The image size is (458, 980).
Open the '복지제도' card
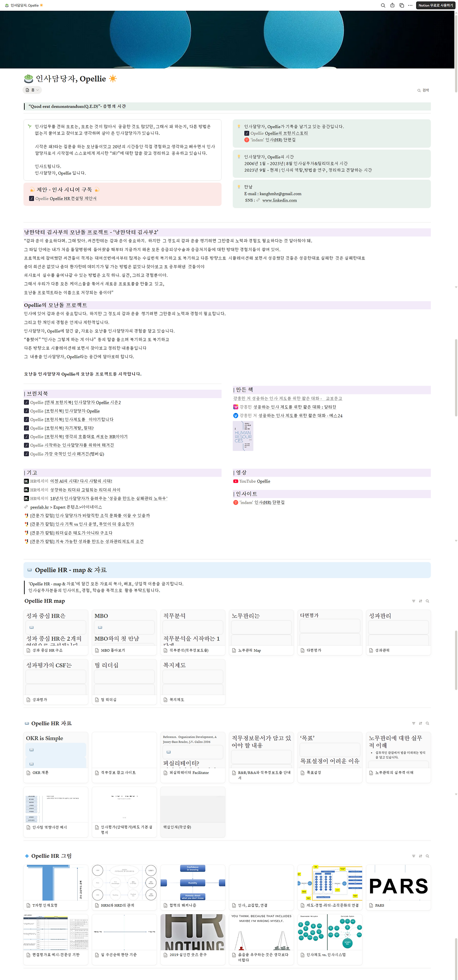pos(193,682)
